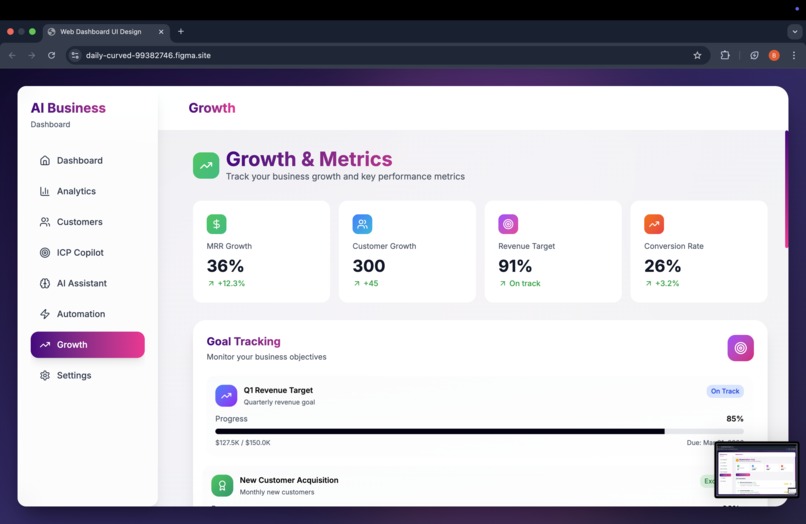This screenshot has width=806, height=524.
Task: Open the Chrome three-dot menu
Action: pos(794,56)
